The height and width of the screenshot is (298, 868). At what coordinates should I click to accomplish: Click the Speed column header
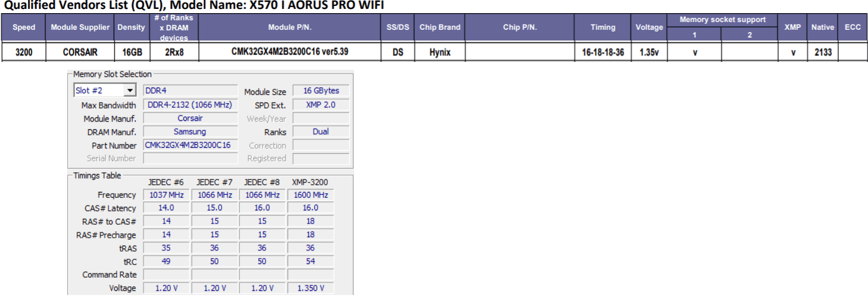(x=24, y=27)
